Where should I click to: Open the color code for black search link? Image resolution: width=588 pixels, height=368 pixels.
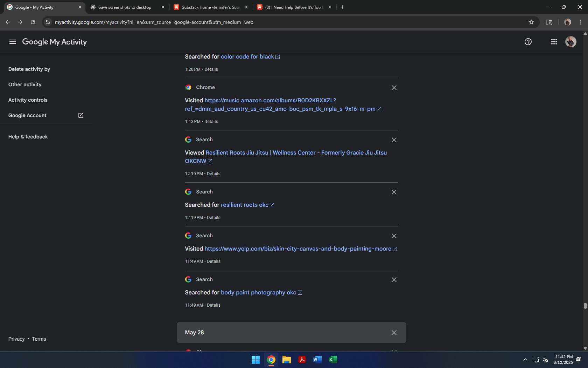click(247, 56)
